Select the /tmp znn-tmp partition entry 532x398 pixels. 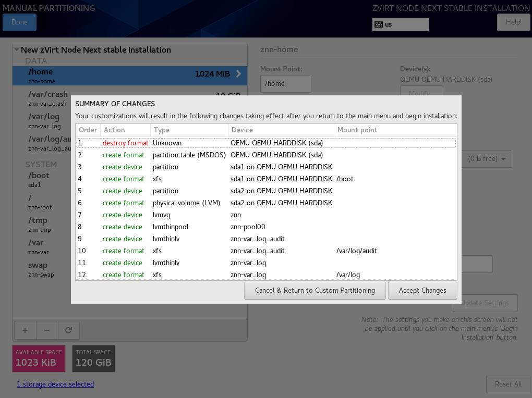pyautogui.click(x=42, y=225)
